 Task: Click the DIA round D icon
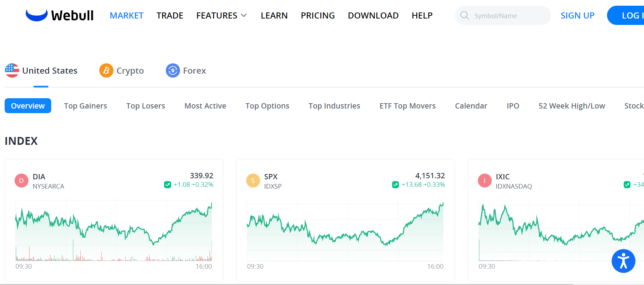tap(21, 181)
